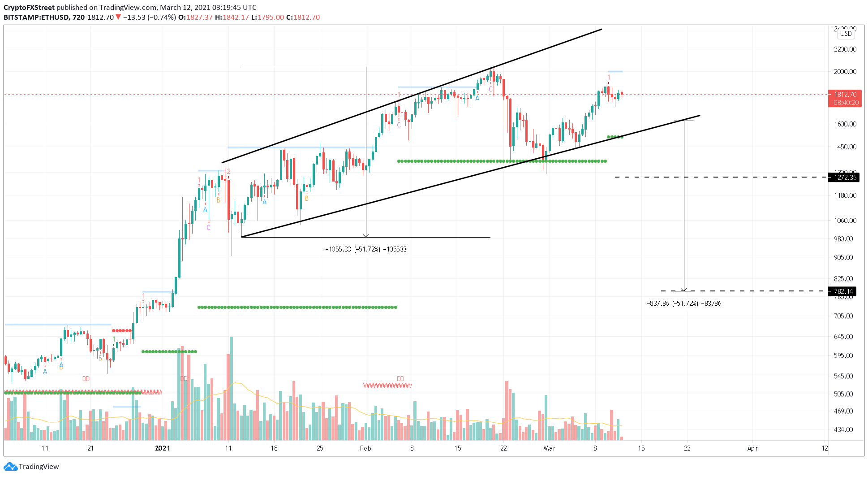
Task: Click the 782.14 price level label
Action: (842, 291)
